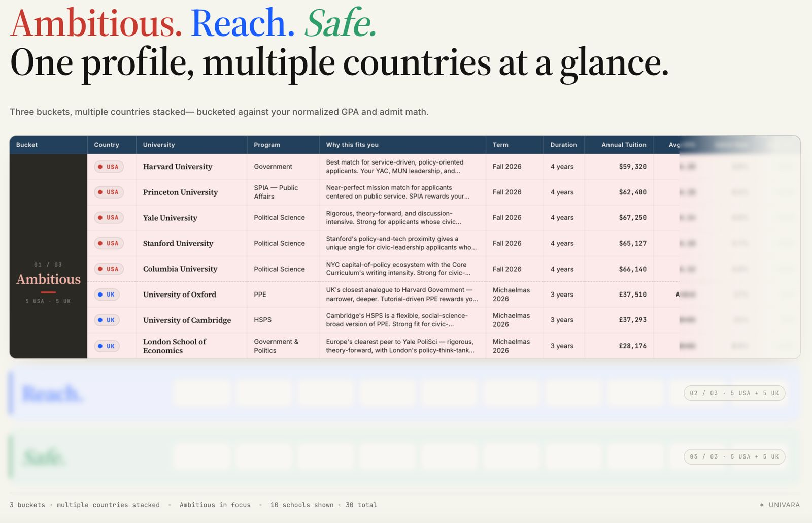Click 'Near-perfect mission match' description

coord(397,192)
